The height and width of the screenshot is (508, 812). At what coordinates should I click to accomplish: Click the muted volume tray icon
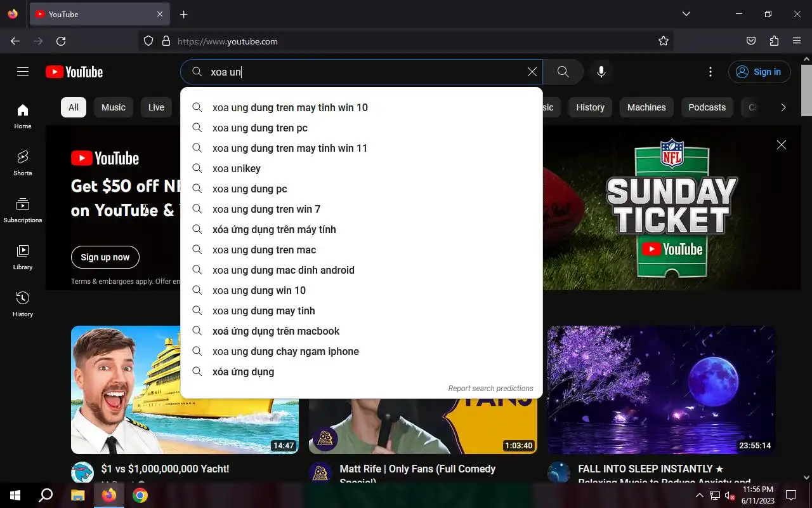pyautogui.click(x=730, y=495)
